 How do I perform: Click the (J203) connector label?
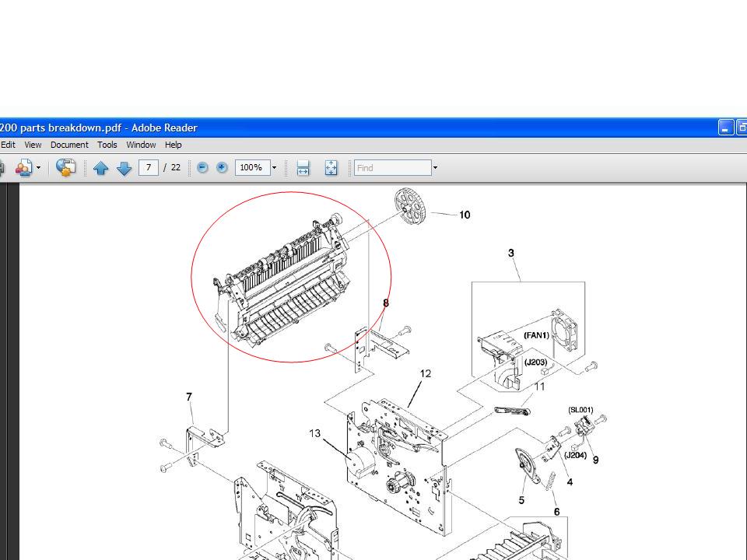pos(535,362)
